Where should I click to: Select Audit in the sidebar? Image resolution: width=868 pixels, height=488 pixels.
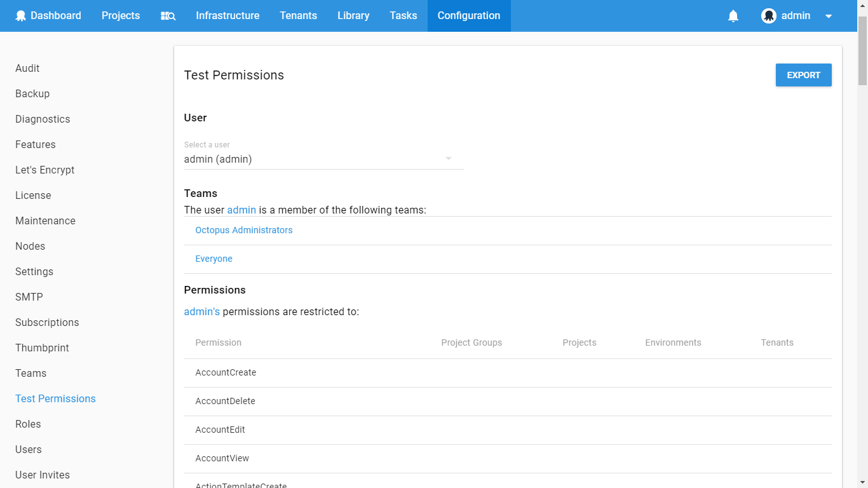[x=27, y=68]
